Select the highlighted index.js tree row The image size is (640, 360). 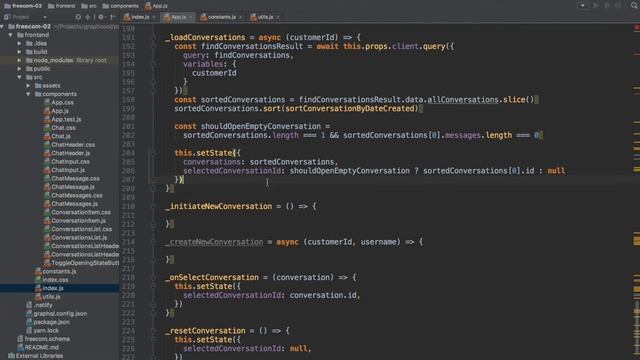click(x=60, y=288)
